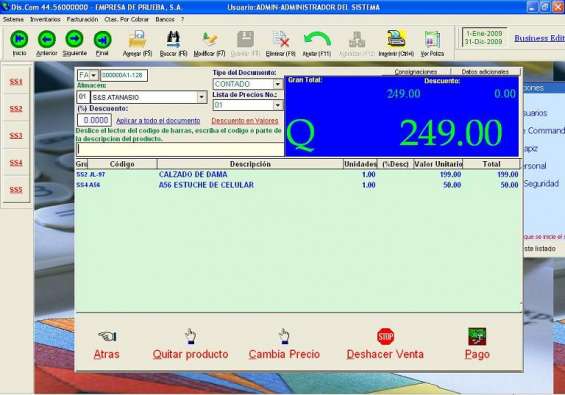This screenshot has width=565, height=395.
Task: Click the % Descuento 0.0000 field
Action: click(x=94, y=120)
